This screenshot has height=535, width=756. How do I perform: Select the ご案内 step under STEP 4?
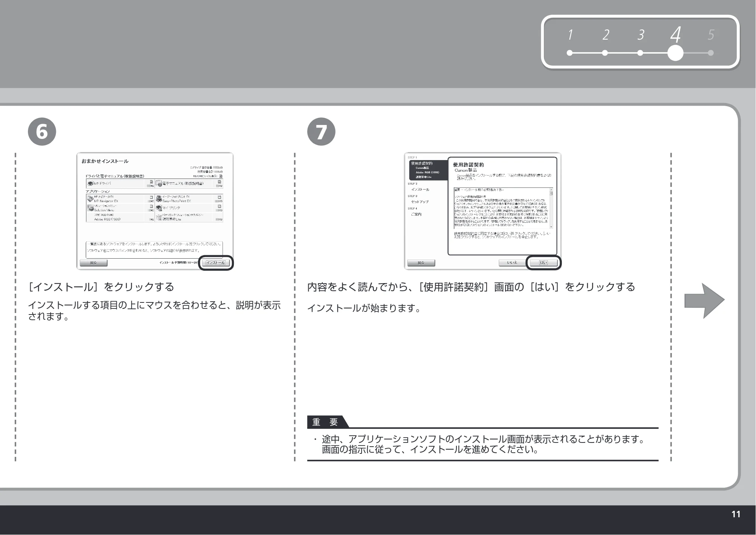416,214
